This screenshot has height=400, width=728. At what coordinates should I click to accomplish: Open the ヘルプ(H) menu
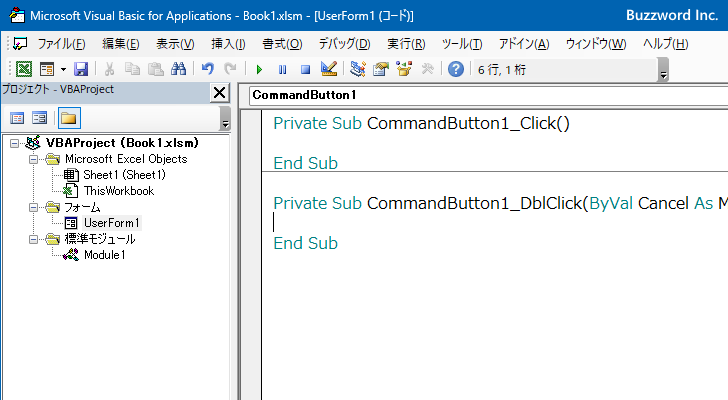(x=665, y=44)
